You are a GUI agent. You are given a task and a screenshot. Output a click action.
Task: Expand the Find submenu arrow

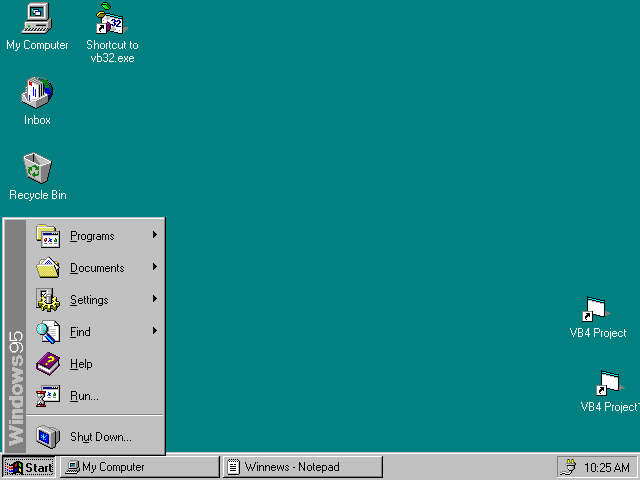155,332
